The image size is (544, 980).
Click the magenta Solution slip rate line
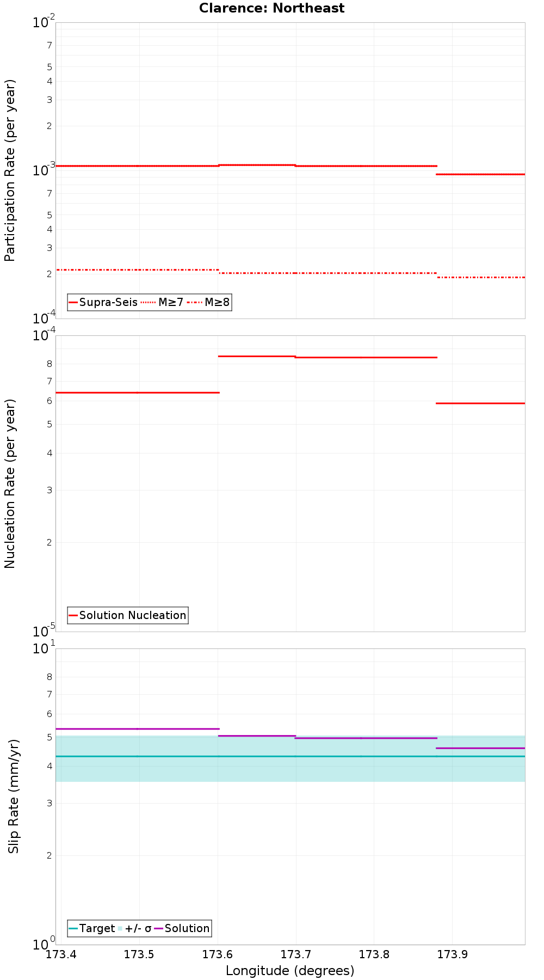(x=137, y=728)
